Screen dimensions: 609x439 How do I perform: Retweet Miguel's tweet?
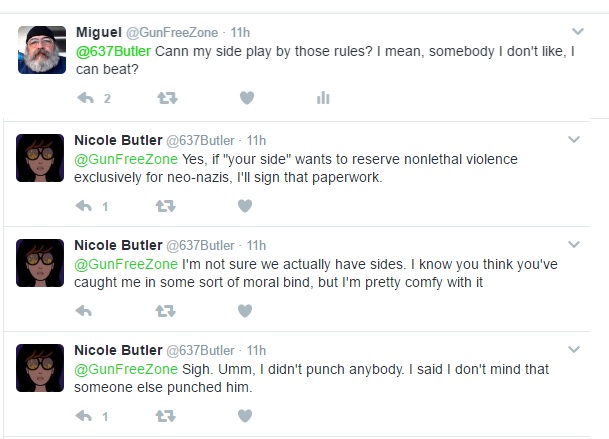pyautogui.click(x=167, y=98)
